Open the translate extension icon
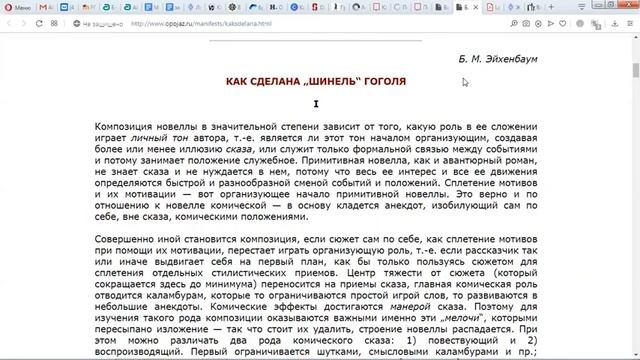The image size is (640, 360). (x=596, y=24)
